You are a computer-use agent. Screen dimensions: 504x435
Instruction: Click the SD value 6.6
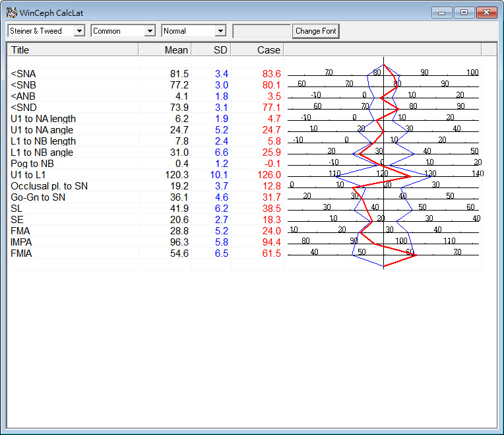pyautogui.click(x=222, y=152)
